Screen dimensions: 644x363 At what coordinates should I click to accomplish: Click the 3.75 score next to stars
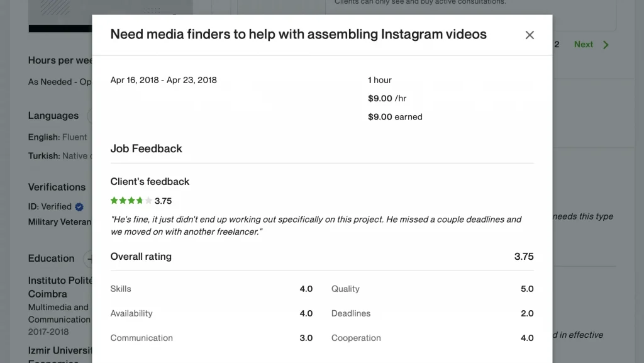(163, 201)
